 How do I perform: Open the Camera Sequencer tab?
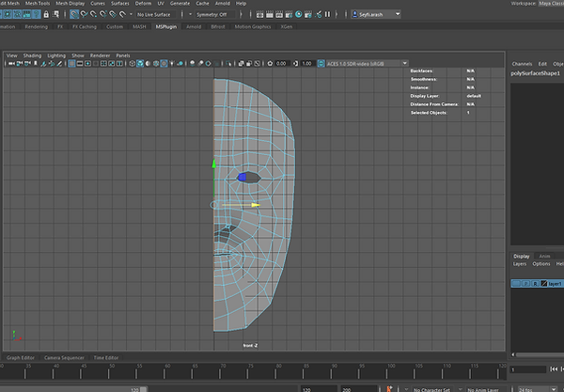[64, 358]
